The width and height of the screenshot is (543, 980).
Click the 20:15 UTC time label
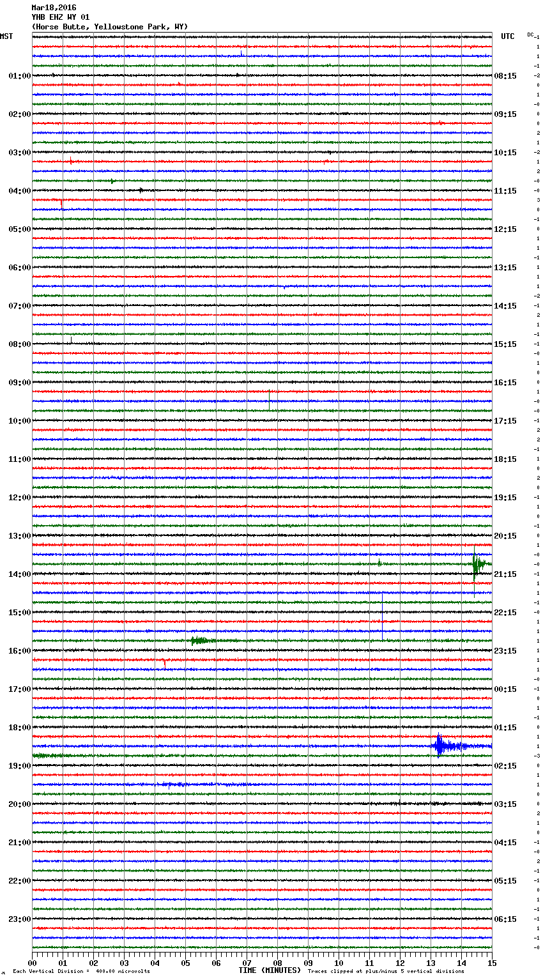click(505, 536)
